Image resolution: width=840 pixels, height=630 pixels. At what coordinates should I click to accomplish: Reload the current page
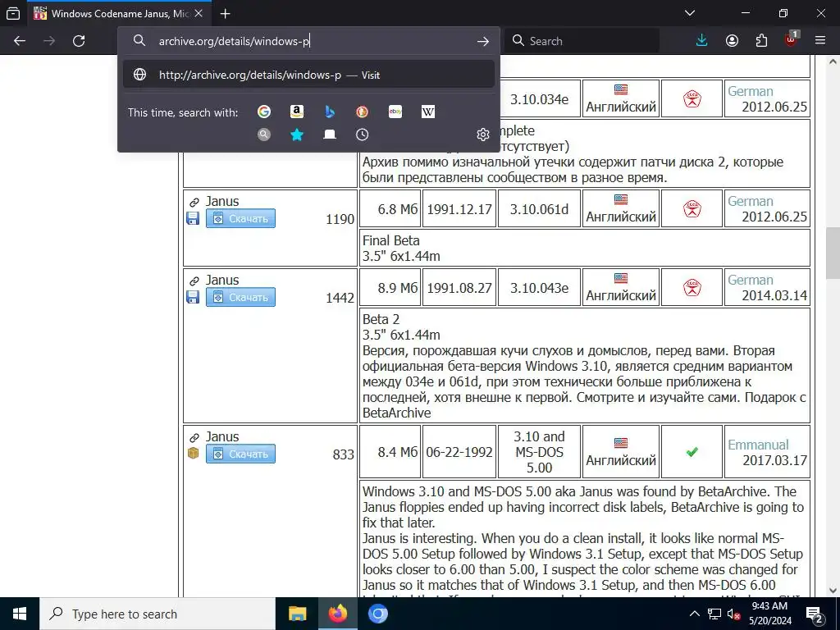pyautogui.click(x=79, y=41)
